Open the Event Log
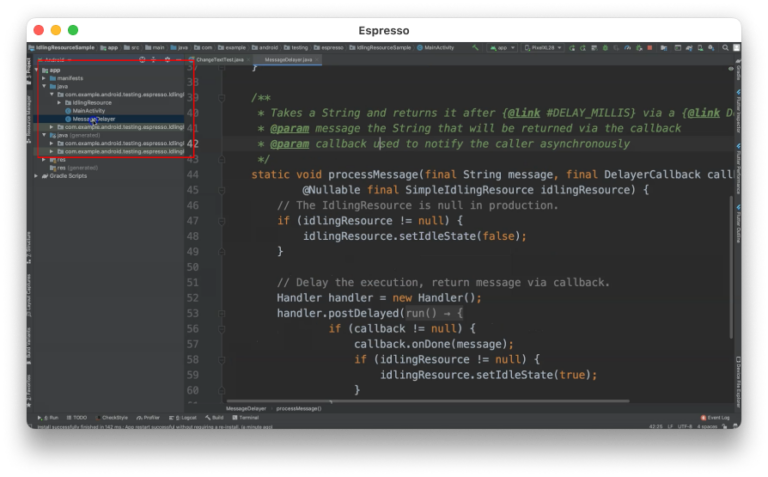768x477 pixels. 716,418
